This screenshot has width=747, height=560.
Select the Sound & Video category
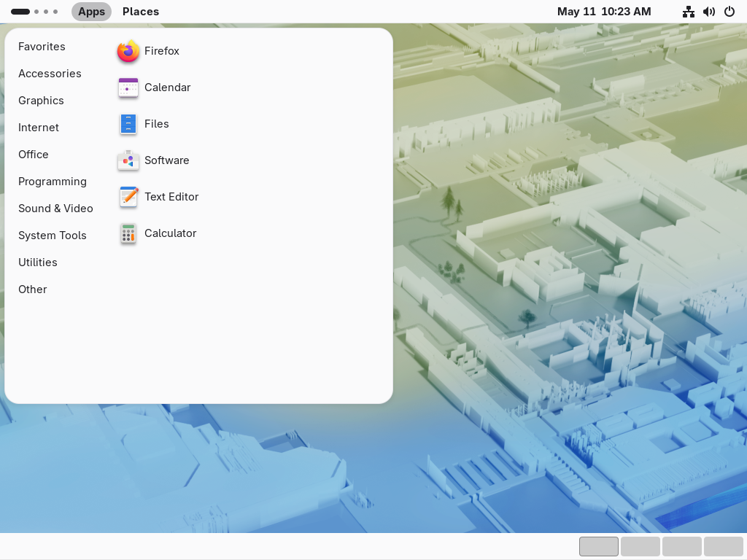tap(55, 209)
